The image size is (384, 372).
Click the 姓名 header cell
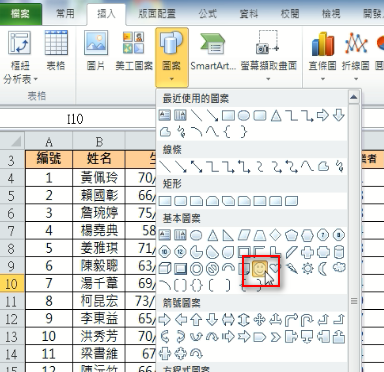pyautogui.click(x=99, y=159)
